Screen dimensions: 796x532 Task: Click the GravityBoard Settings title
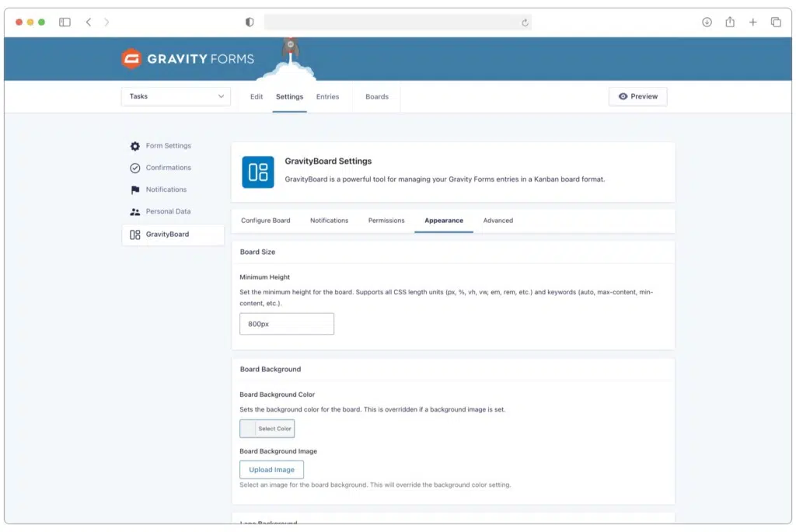coord(328,162)
